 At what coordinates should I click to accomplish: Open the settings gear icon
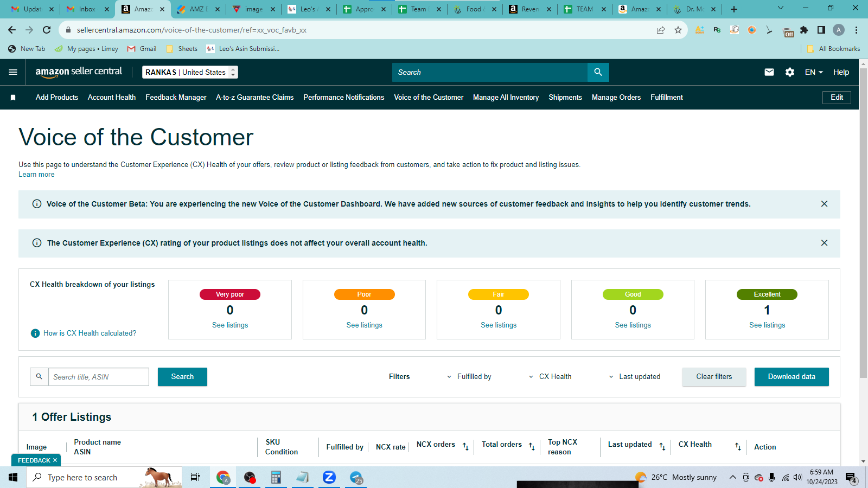(x=790, y=72)
